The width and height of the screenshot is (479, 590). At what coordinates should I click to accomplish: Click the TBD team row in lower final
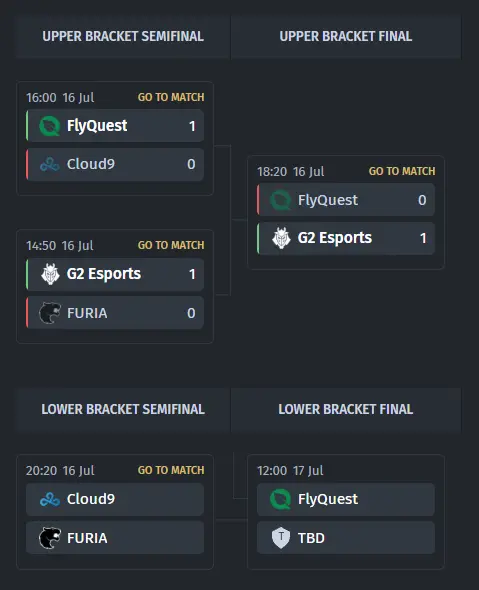tap(345, 538)
